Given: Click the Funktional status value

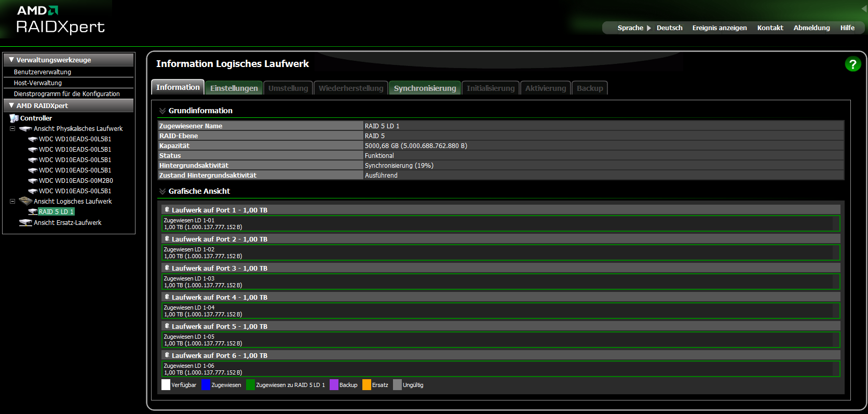Looking at the screenshot, I should pyautogui.click(x=379, y=156).
